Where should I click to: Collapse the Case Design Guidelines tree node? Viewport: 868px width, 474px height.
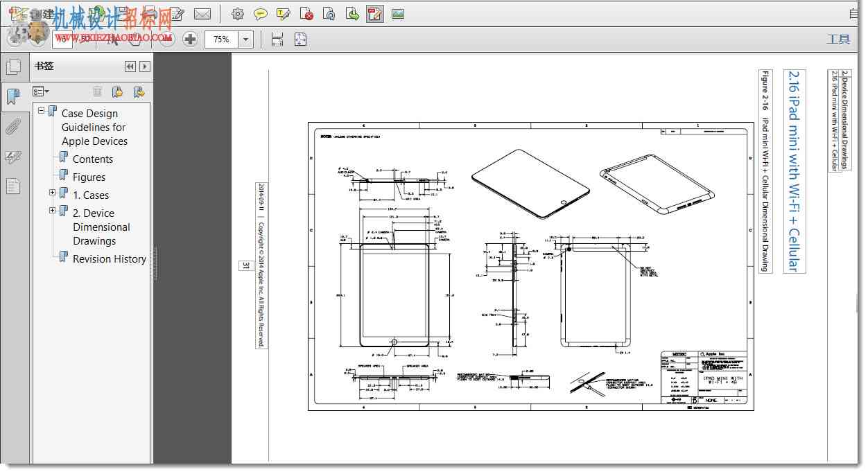(42, 111)
